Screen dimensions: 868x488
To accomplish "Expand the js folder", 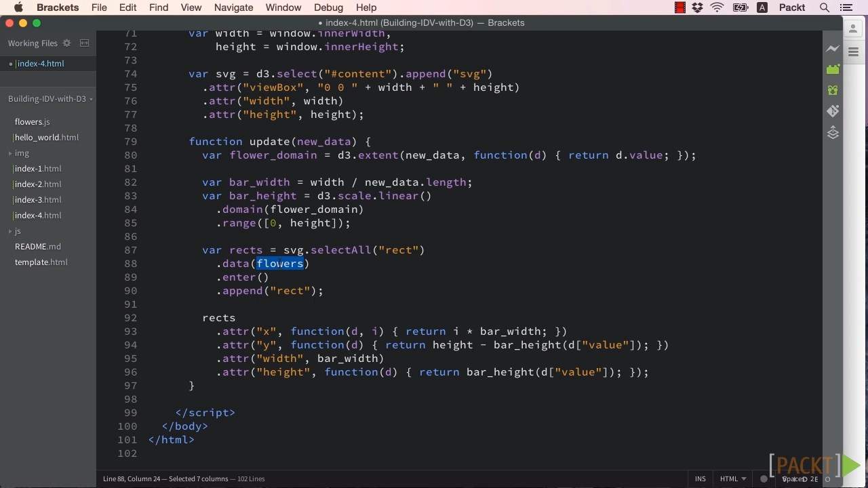I will point(17,231).
